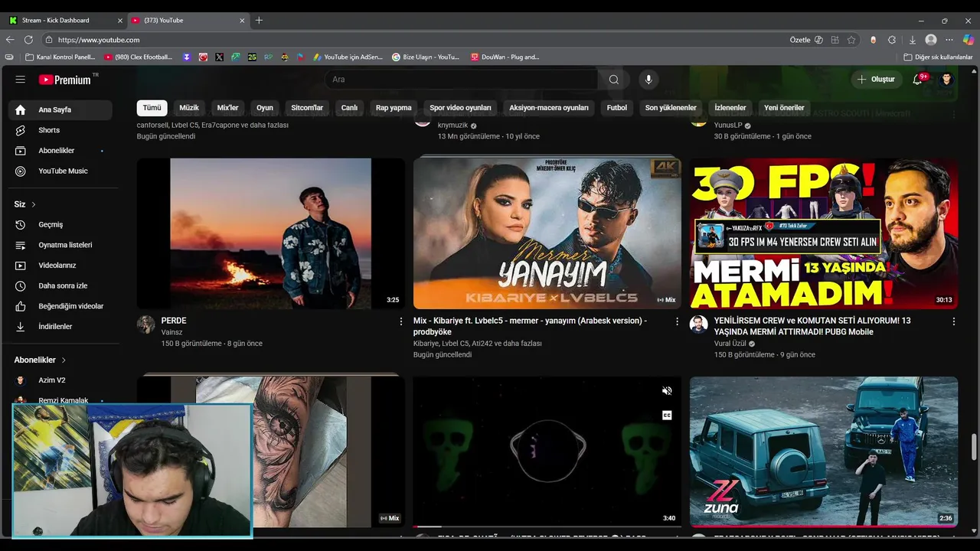Image resolution: width=980 pixels, height=551 pixels.
Task: Open the notifications bell
Action: click(917, 80)
